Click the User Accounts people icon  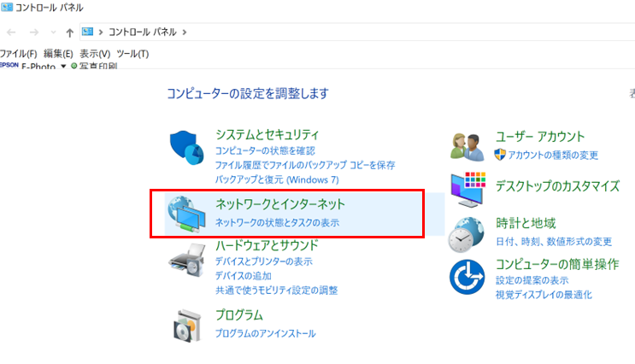point(467,146)
